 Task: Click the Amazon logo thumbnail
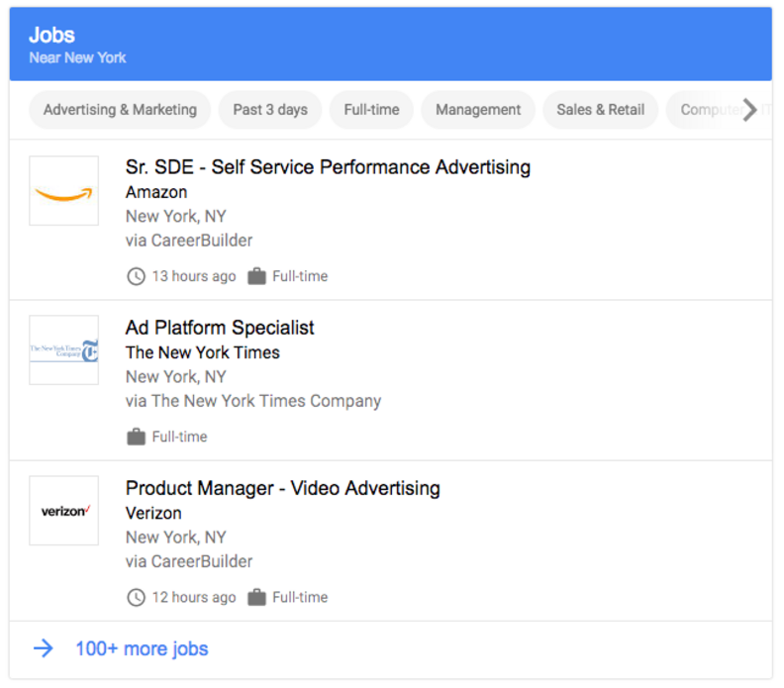[x=64, y=190]
